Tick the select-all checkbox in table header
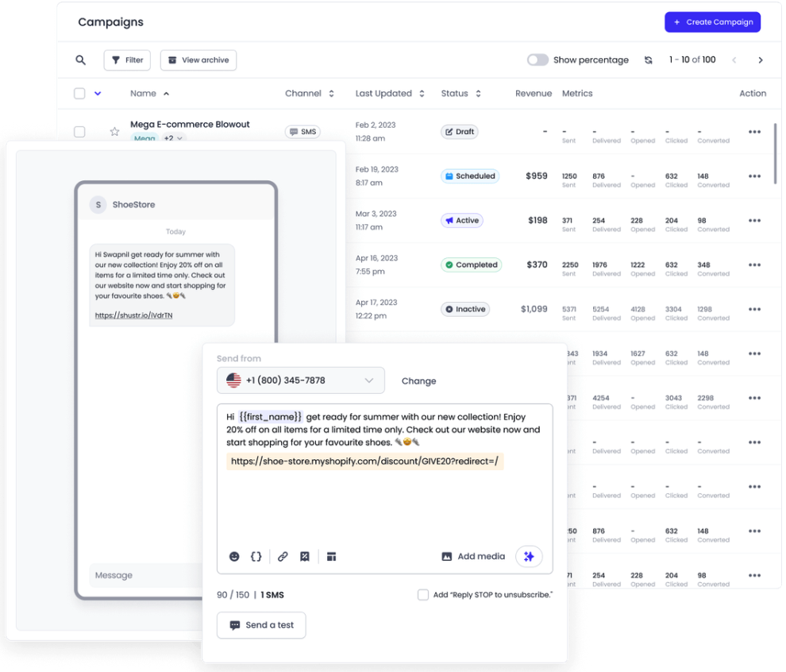Viewport: 786px width, 672px height. pos(79,94)
